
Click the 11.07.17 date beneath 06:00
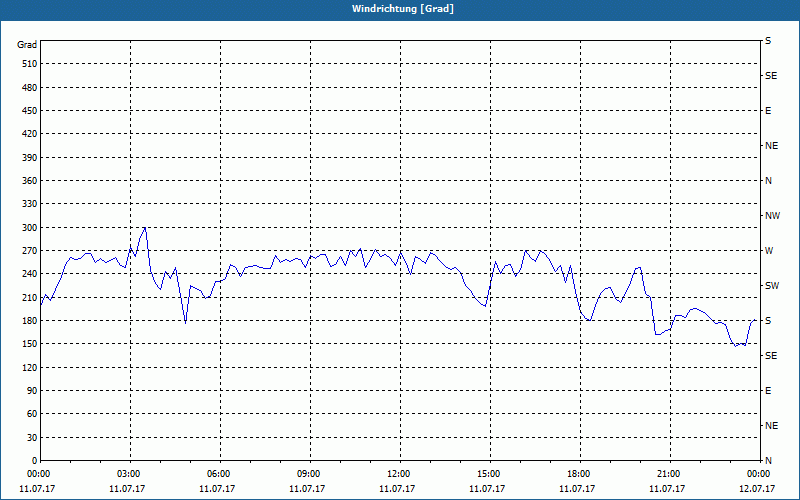tap(217, 488)
